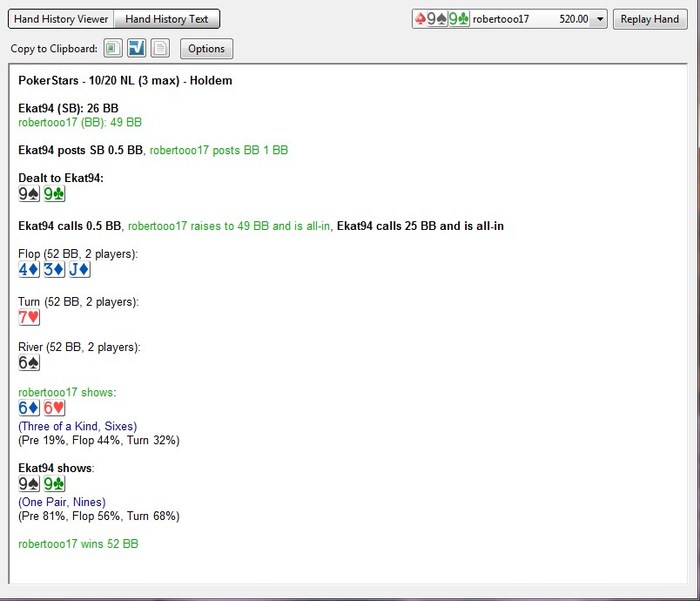This screenshot has width=700, height=601.
Task: Click the 9 of spades under Dealt to Ekat94
Action: click(x=29, y=194)
